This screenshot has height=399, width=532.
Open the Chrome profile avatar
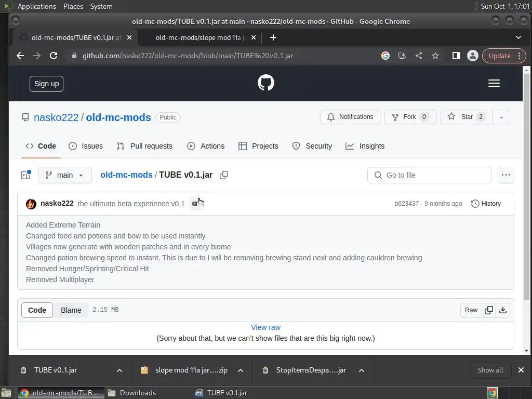pyautogui.click(x=473, y=56)
